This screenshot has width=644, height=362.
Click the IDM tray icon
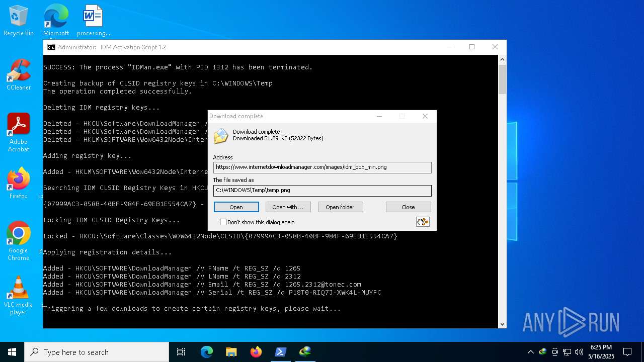(x=542, y=352)
